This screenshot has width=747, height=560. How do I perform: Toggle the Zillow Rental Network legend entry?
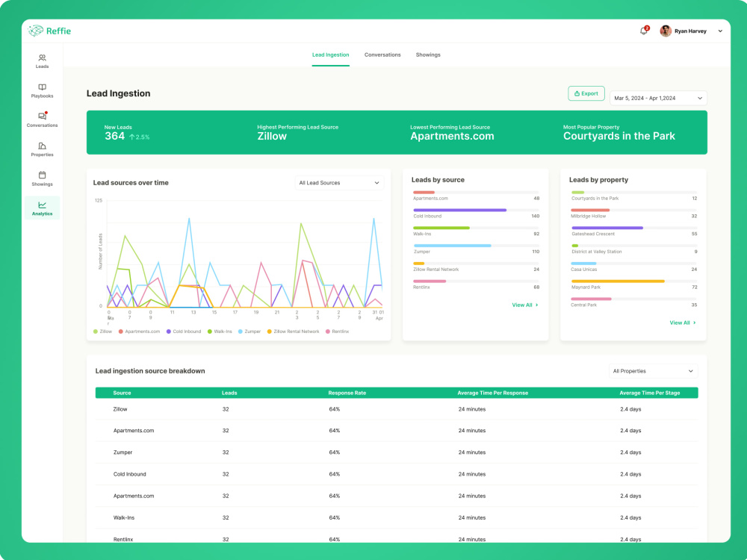tap(293, 332)
